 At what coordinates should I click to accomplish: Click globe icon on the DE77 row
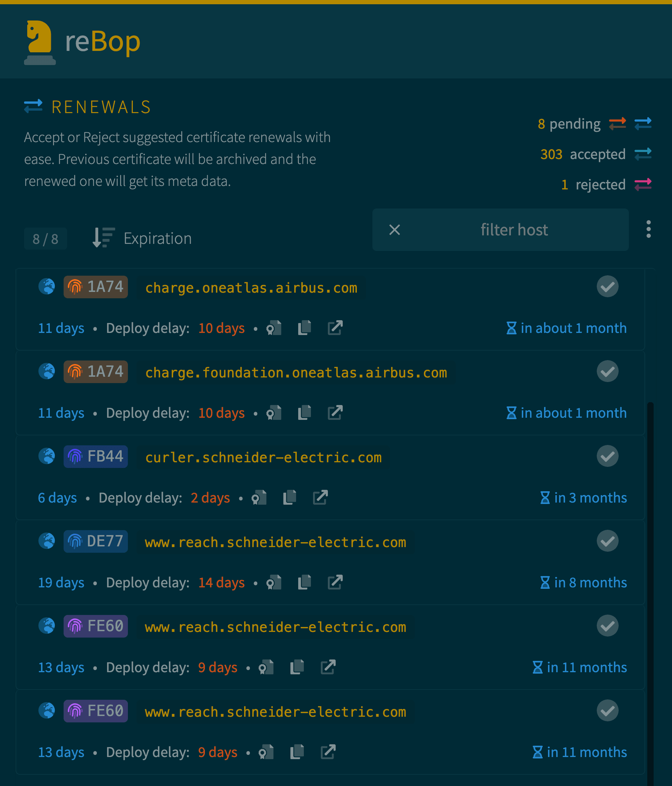pos(47,541)
